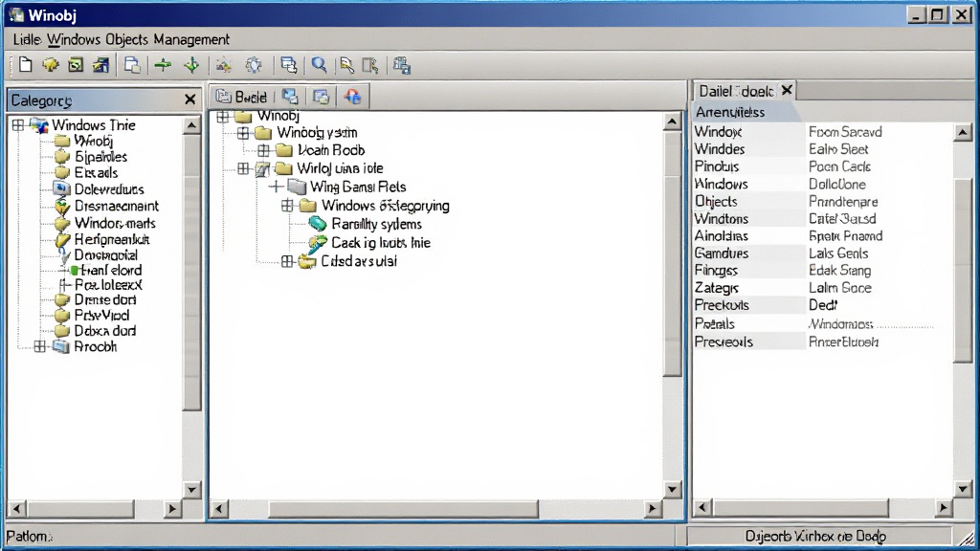This screenshot has width=980, height=551.
Task: Click the copy pages toolbar icon
Action: 132,65
